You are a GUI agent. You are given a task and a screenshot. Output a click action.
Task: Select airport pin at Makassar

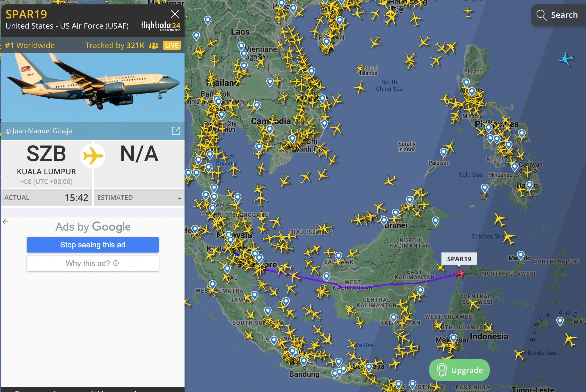pos(453,338)
